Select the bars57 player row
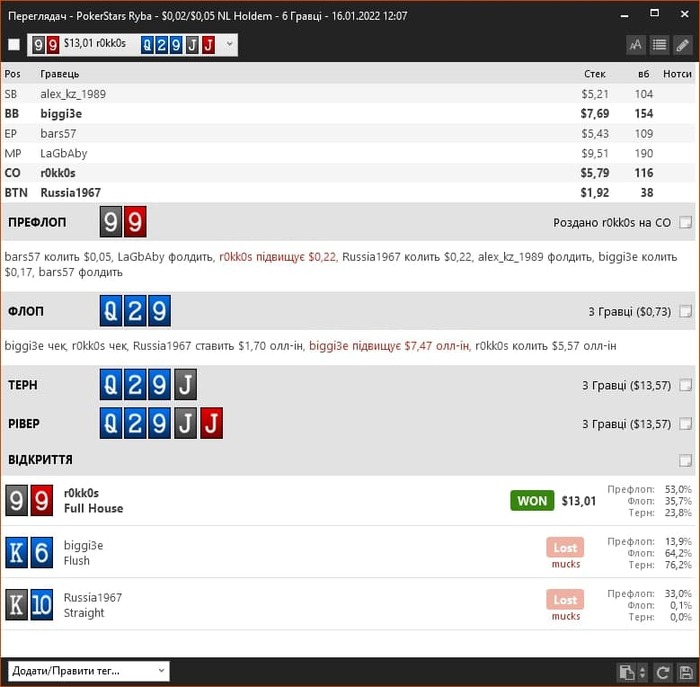The width and height of the screenshot is (700, 687). 348,133
